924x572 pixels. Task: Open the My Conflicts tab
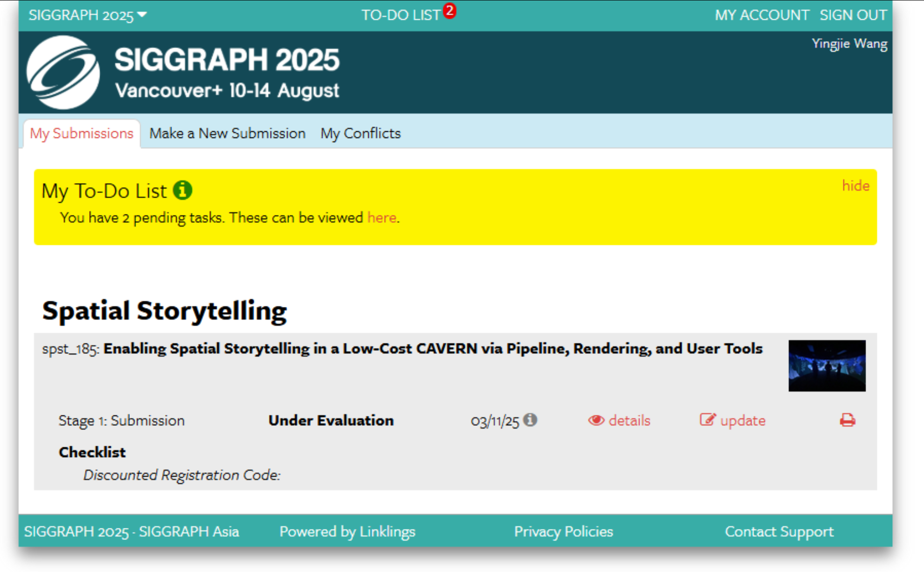click(361, 134)
